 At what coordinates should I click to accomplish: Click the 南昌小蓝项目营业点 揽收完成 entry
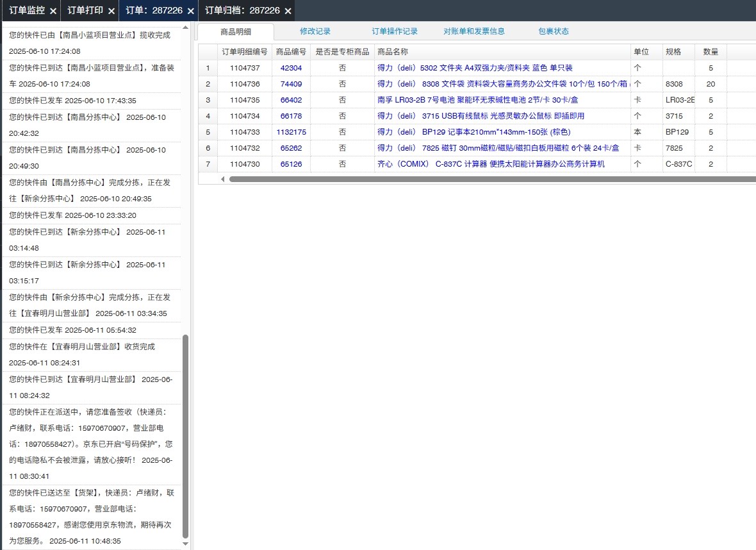(x=92, y=43)
